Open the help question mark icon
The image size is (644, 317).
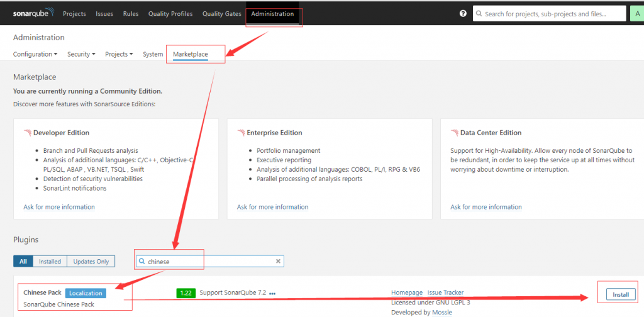coord(463,14)
